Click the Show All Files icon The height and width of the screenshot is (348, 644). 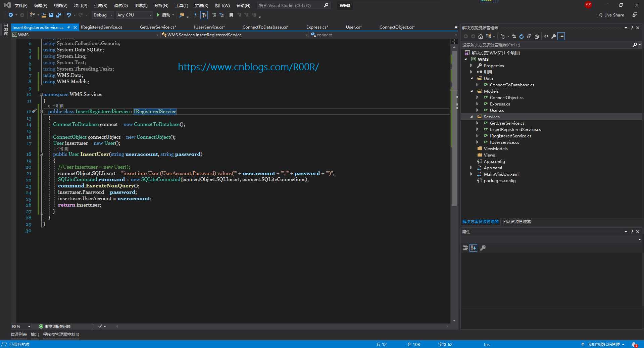[536, 36]
